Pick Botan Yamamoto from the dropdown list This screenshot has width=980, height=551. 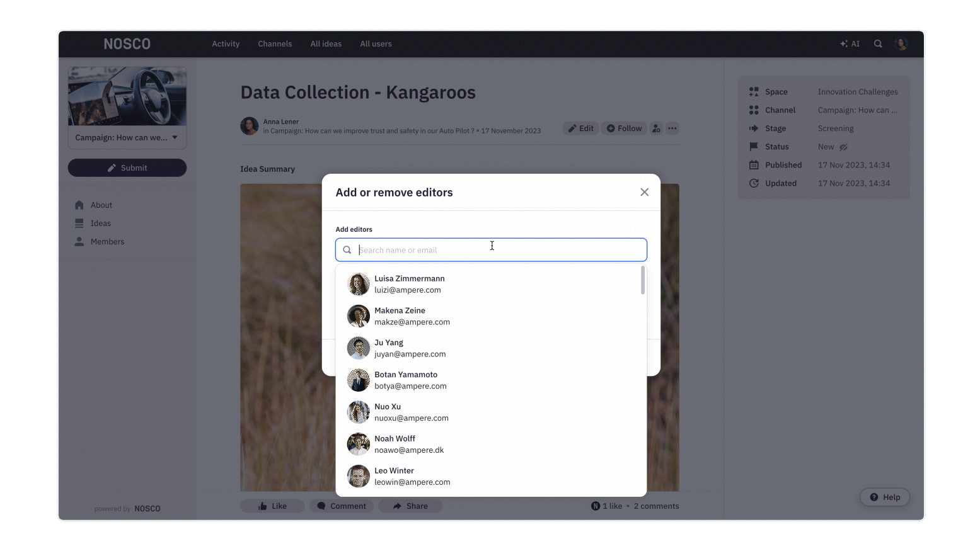pyautogui.click(x=491, y=380)
